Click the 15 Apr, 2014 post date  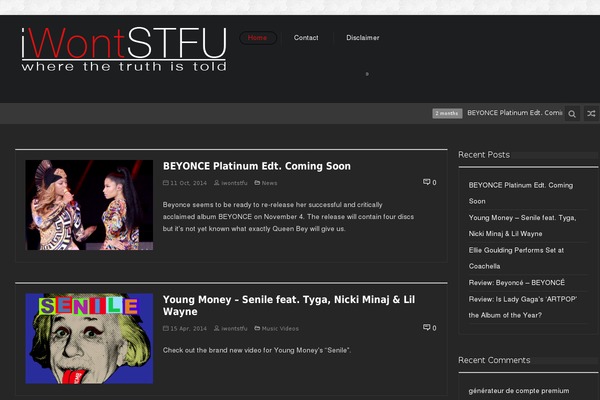click(188, 328)
